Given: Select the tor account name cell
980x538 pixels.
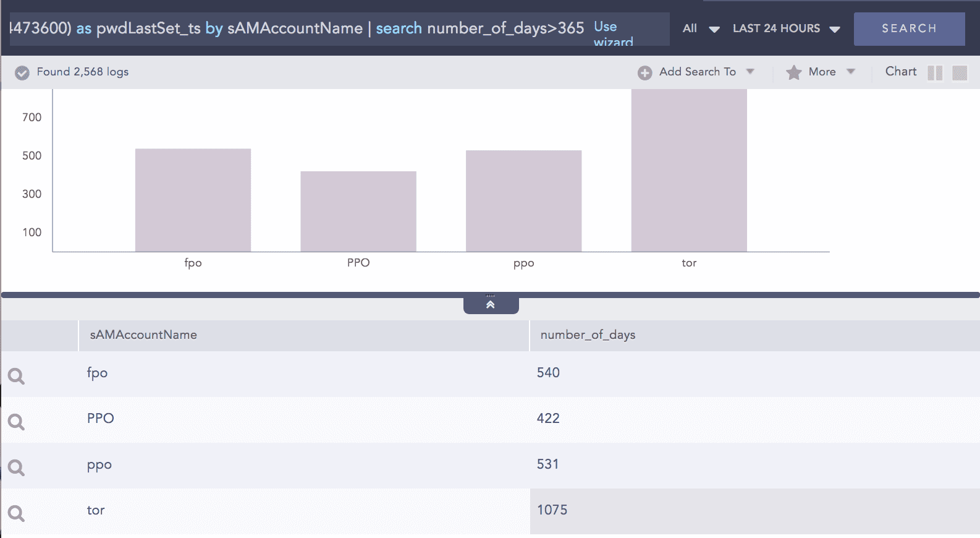Looking at the screenshot, I should (96, 510).
